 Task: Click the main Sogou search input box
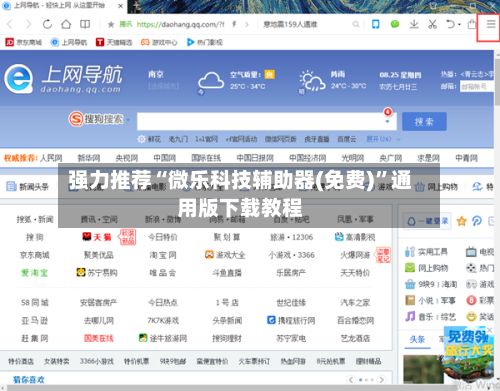267,121
